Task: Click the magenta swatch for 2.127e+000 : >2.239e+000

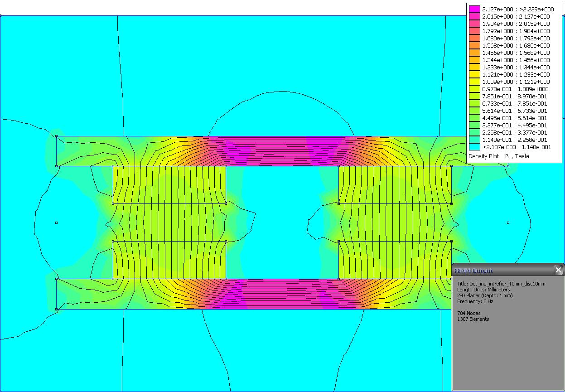Action: (474, 9)
